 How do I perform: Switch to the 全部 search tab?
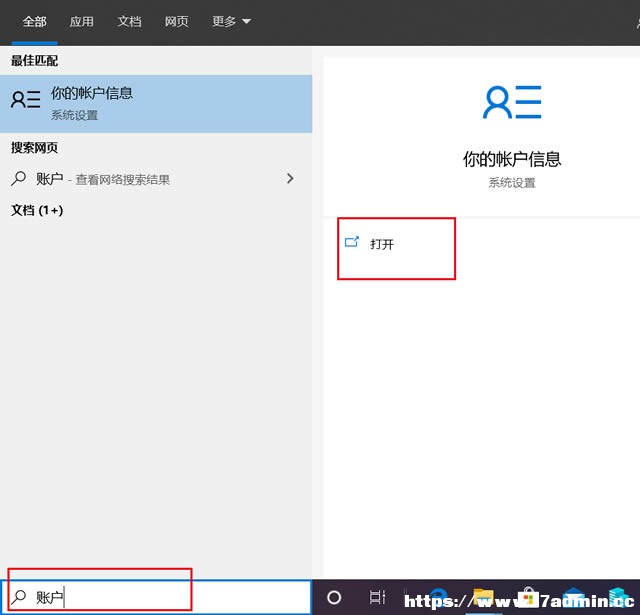pos(34,21)
